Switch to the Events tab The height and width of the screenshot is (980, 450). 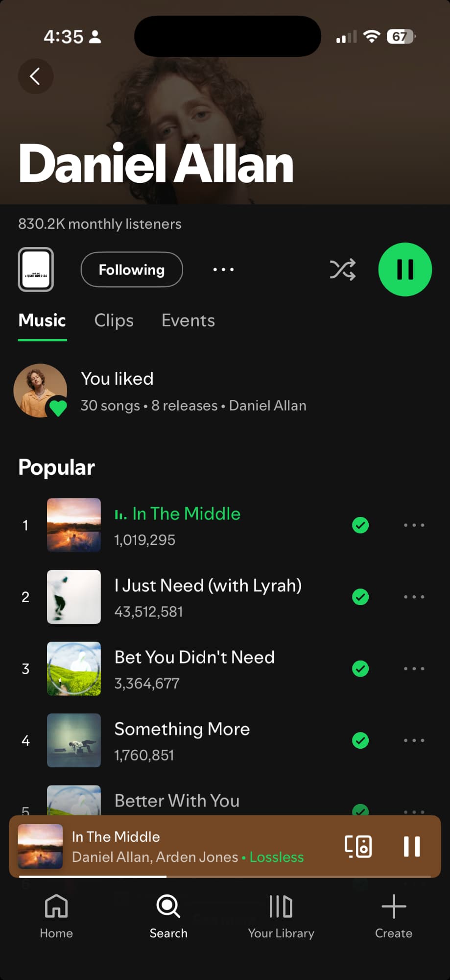coord(188,320)
